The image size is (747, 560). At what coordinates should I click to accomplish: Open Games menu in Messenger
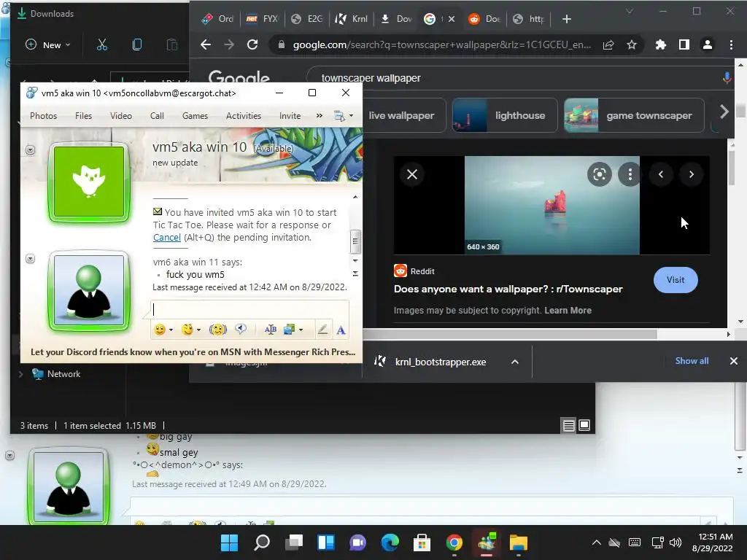tap(195, 116)
